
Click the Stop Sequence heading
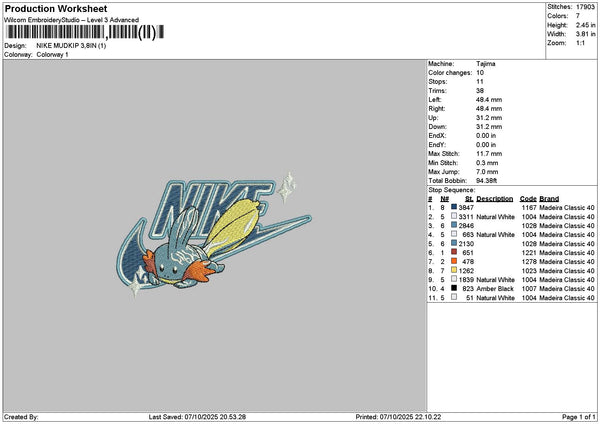point(452,190)
